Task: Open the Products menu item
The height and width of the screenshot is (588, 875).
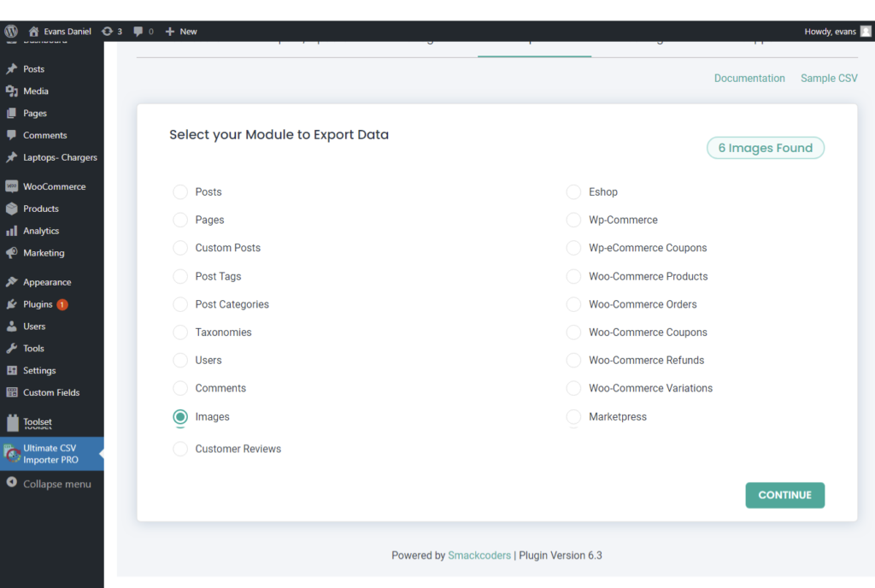Action: [x=52, y=209]
